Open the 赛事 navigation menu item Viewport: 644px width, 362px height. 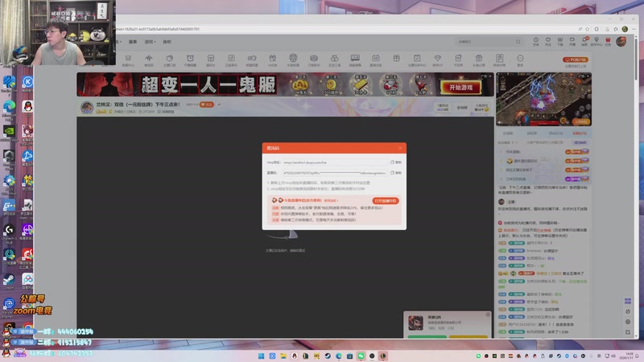click(133, 42)
